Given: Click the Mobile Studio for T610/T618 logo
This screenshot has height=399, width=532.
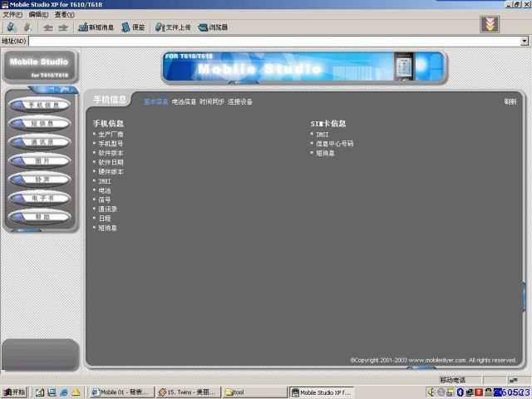Looking at the screenshot, I should (x=40, y=66).
